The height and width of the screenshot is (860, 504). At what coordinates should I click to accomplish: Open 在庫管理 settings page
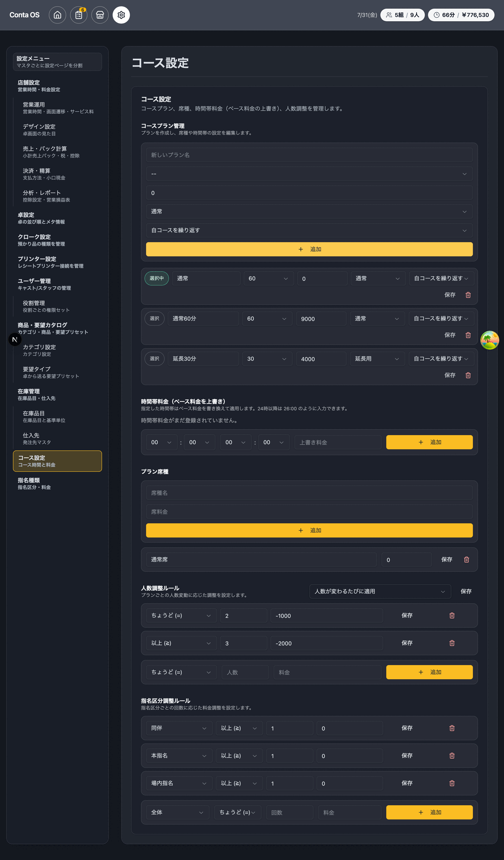click(x=57, y=395)
